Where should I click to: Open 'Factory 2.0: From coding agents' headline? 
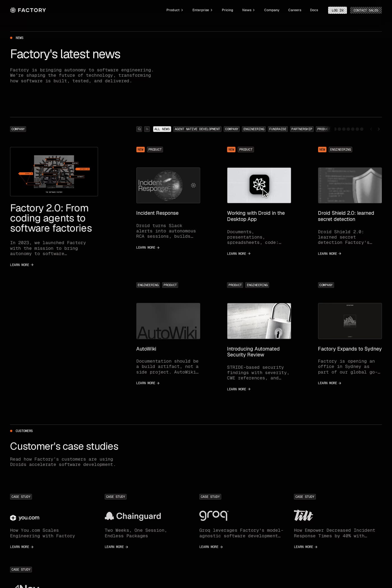[51, 218]
